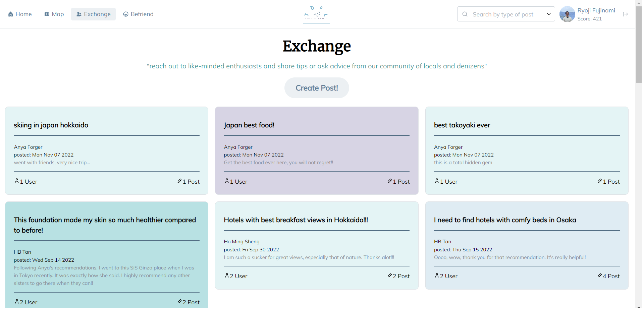Viewport: 644px width, 309px height.
Task: Open 'Hotels with best breakfast views' post
Action: tap(296, 220)
